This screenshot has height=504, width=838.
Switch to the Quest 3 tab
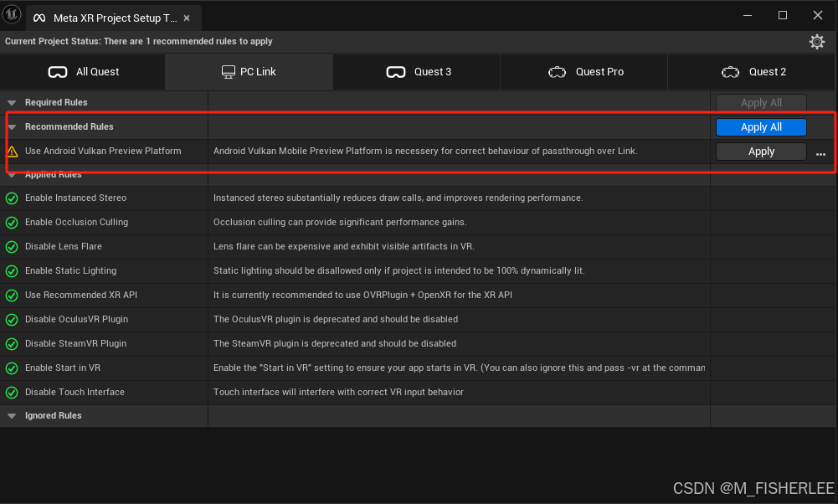pyautogui.click(x=417, y=72)
